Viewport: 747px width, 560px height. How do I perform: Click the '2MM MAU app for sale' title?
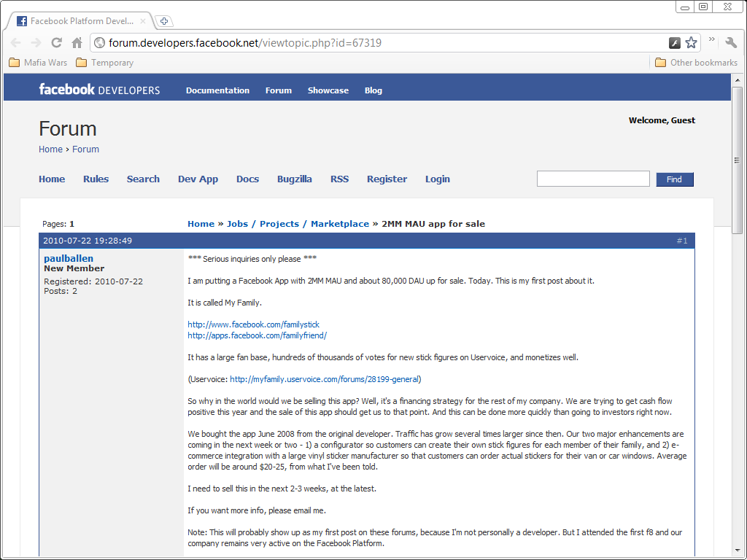(x=433, y=224)
